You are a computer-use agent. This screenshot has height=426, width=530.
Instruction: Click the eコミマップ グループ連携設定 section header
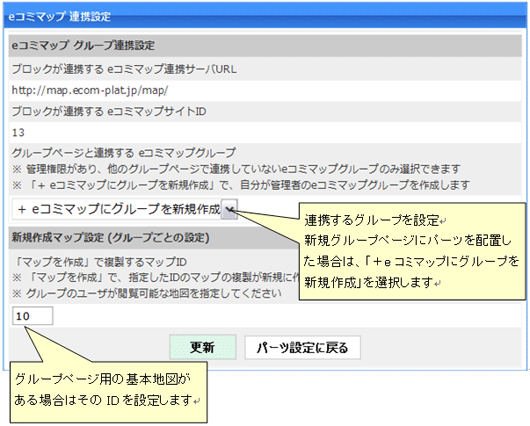coord(265,45)
